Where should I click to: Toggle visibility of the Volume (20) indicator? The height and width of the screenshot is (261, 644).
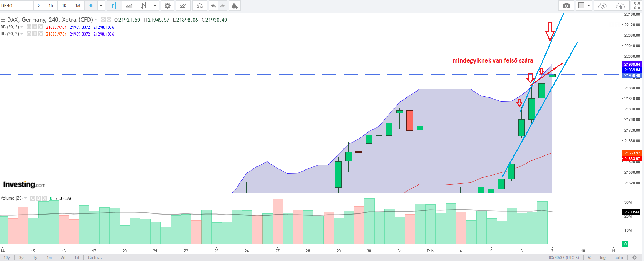tap(33, 198)
